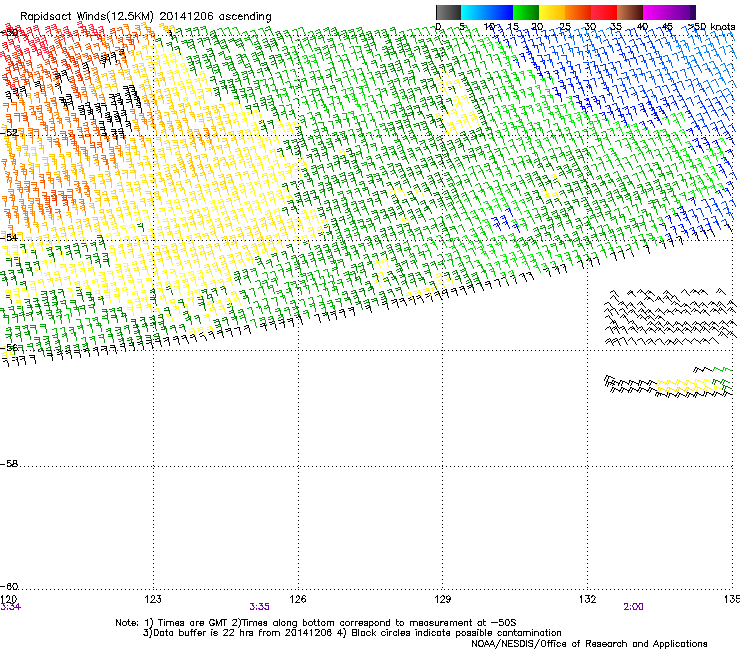
Task: Click the plot title mentioning Winds(12.5KM)
Action: click(146, 16)
